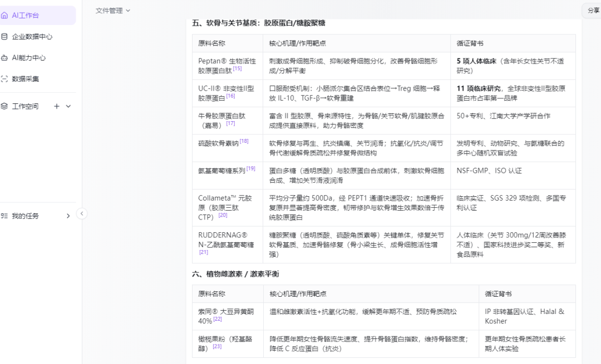Click heading 五、软骨与关节基质
The image size is (601, 364).
(x=258, y=23)
